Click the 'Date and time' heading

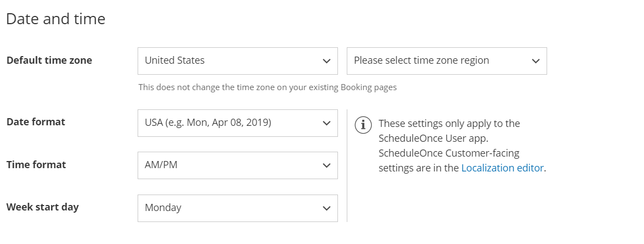56,19
